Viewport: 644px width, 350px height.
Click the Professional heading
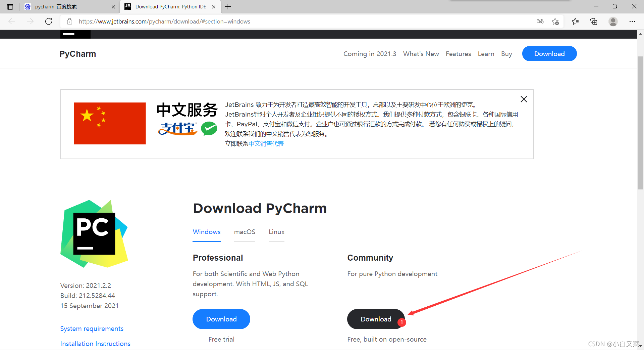point(218,258)
